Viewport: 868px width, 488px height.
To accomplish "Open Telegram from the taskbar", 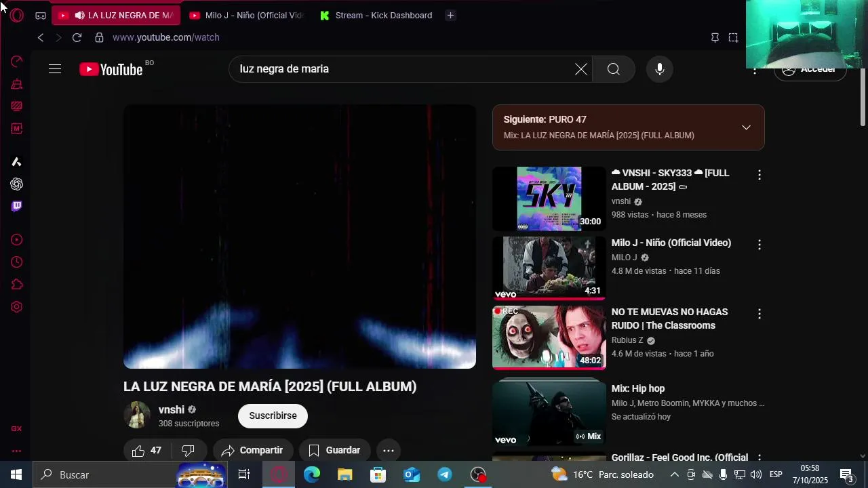I will pos(445,475).
